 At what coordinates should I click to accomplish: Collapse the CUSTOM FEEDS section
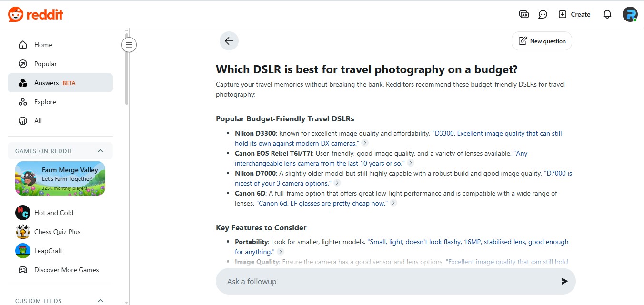tap(101, 300)
